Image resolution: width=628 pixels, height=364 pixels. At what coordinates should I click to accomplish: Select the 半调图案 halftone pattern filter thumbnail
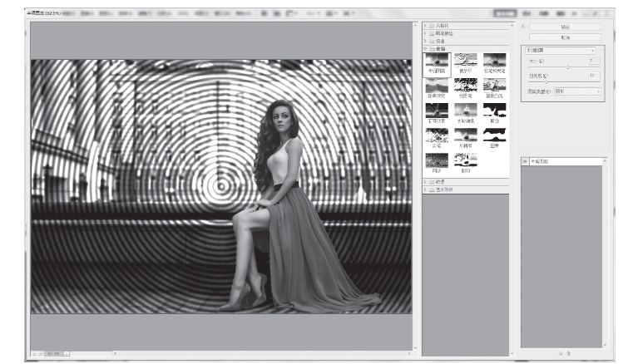[436, 61]
